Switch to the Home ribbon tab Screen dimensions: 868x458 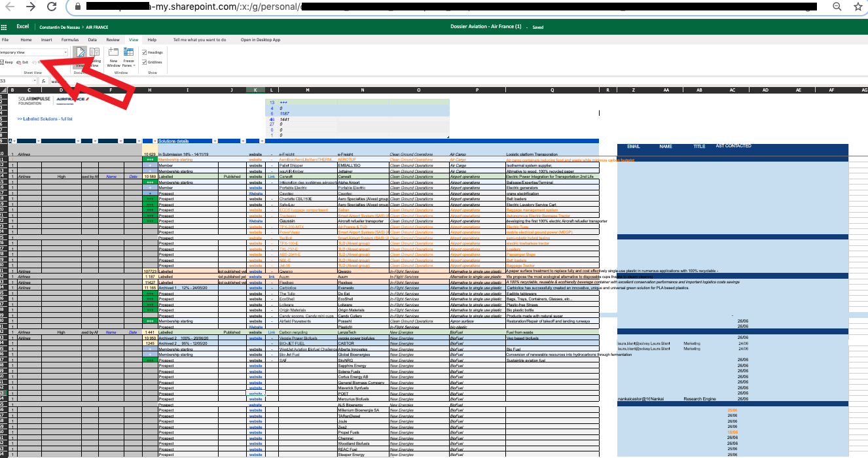pos(26,40)
